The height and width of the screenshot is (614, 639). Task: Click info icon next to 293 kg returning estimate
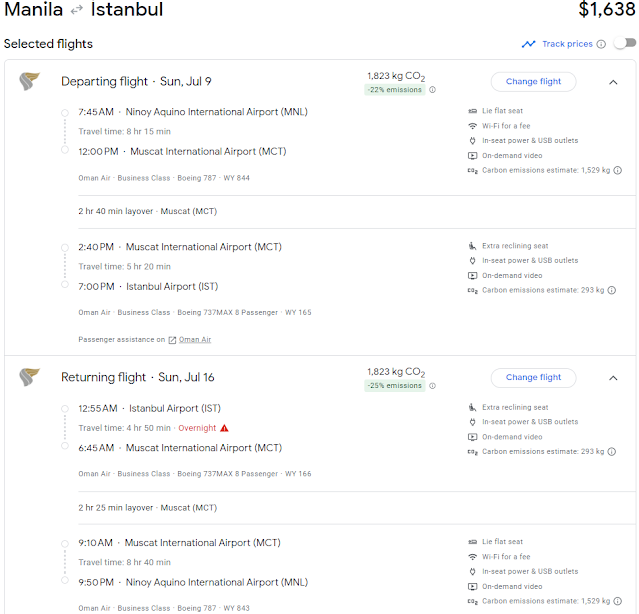610,452
